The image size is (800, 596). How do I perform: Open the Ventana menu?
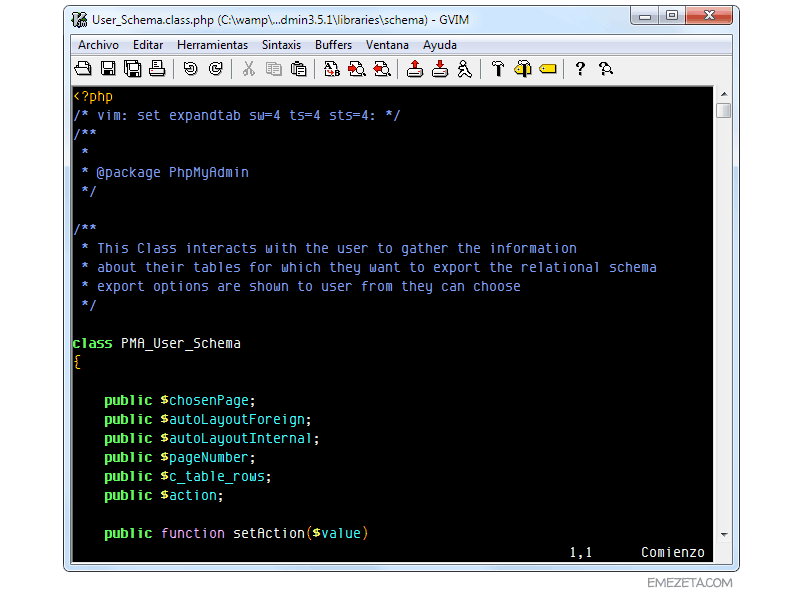pyautogui.click(x=387, y=45)
